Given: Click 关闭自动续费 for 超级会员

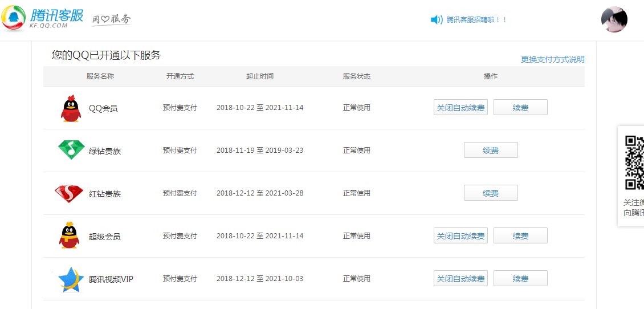Looking at the screenshot, I should [x=460, y=235].
